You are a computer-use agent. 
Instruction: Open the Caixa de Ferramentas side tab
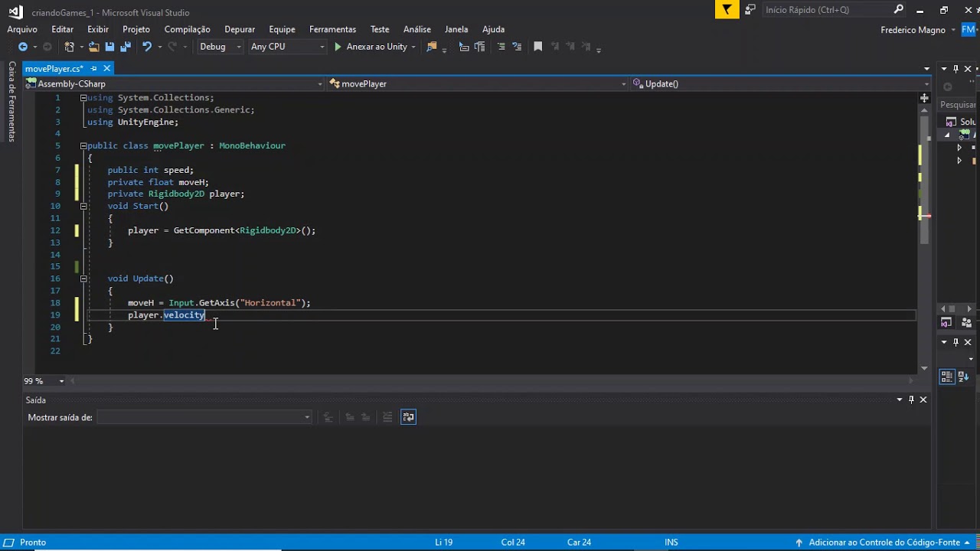point(12,102)
